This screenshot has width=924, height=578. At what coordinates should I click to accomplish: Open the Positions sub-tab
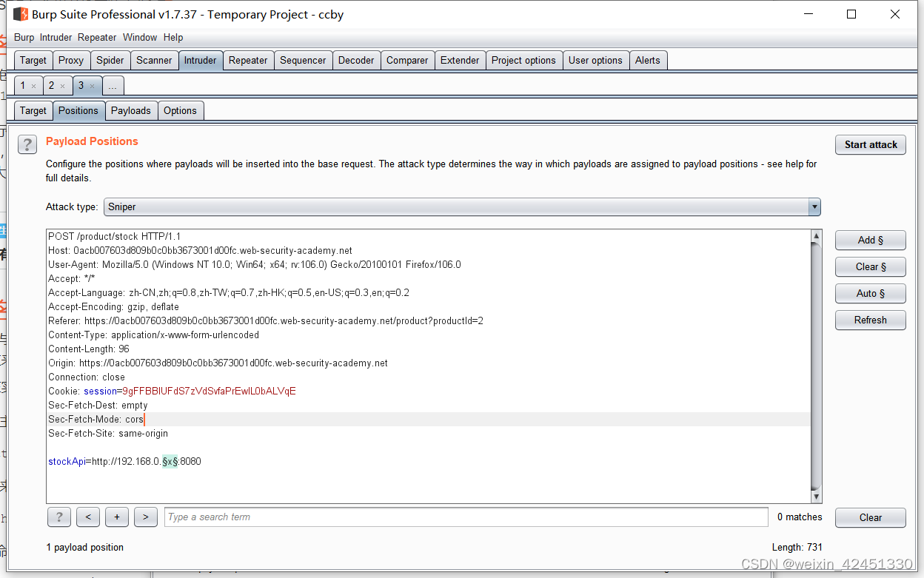coord(78,111)
